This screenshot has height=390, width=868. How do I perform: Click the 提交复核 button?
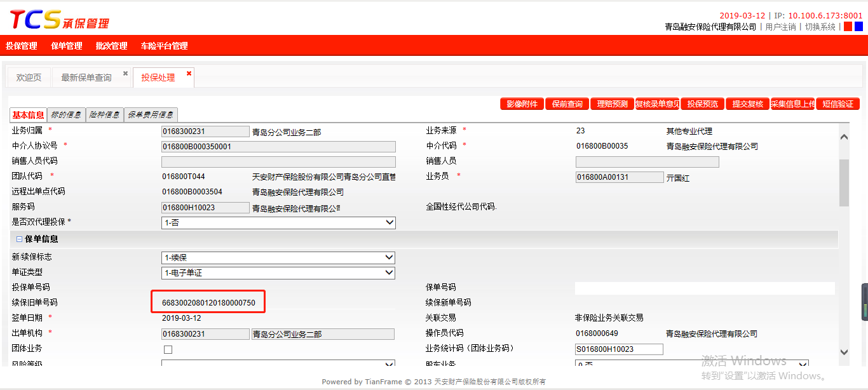pyautogui.click(x=747, y=104)
